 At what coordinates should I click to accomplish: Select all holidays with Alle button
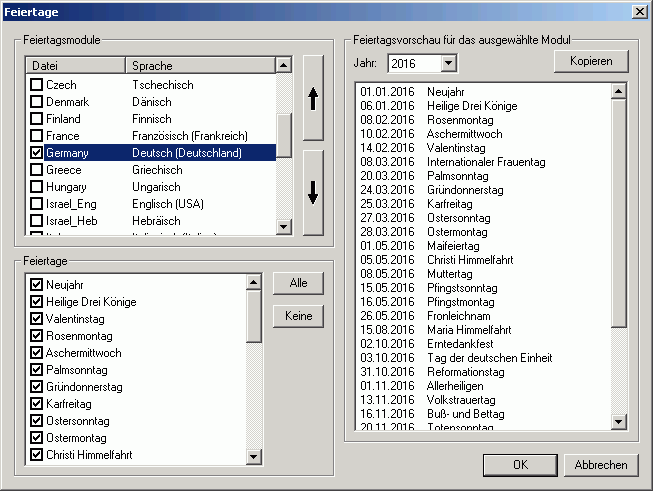(x=298, y=283)
